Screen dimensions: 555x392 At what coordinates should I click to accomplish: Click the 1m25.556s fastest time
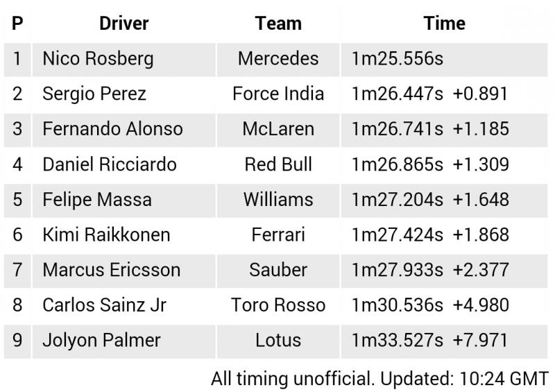click(397, 59)
